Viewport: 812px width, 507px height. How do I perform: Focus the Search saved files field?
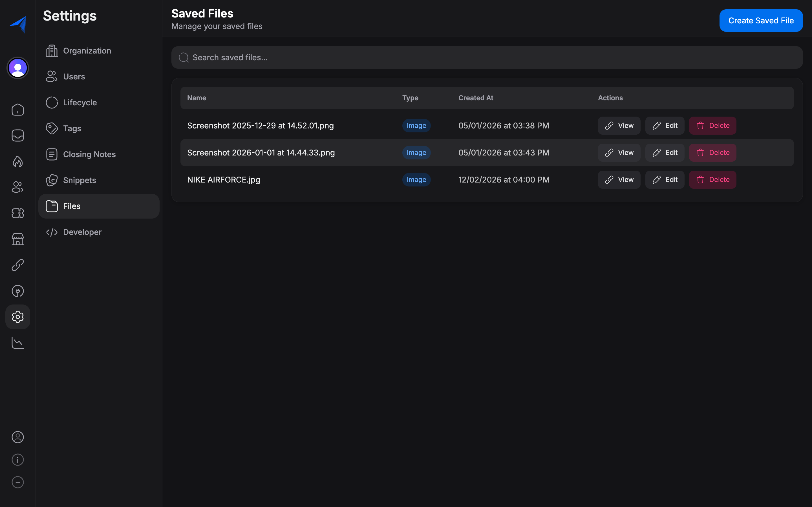click(487, 57)
